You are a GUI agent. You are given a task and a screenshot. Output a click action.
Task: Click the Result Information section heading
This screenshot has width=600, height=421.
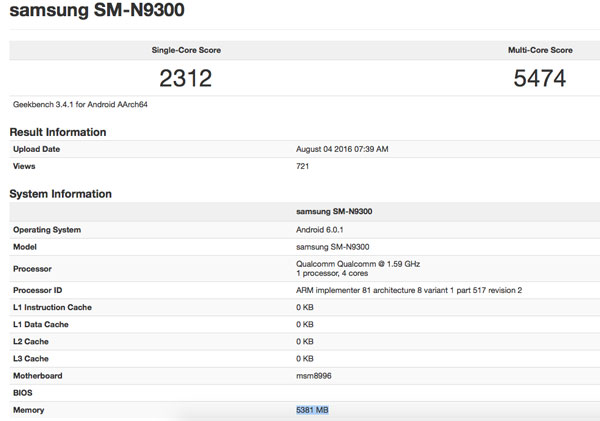pos(58,132)
